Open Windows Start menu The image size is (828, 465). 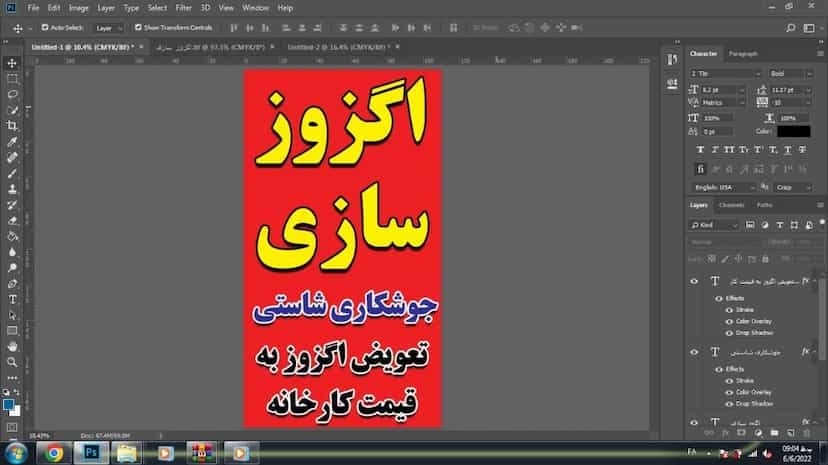coord(16,453)
